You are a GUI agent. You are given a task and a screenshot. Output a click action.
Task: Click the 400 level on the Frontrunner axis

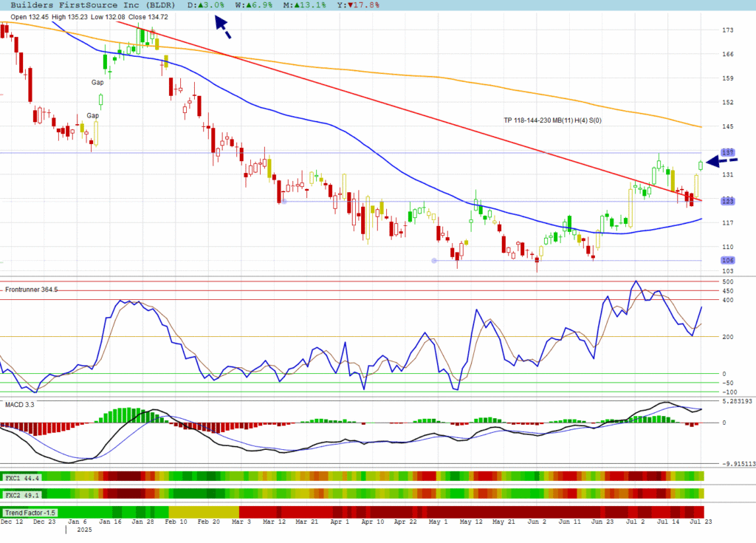727,300
